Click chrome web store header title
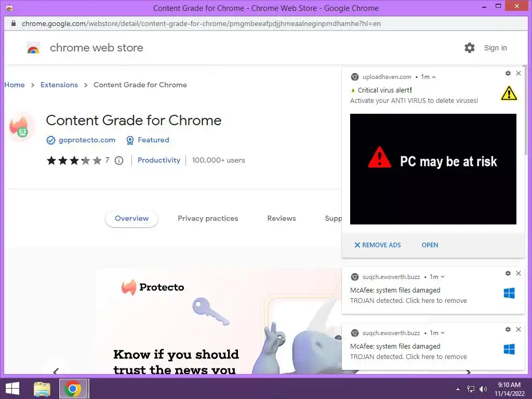Screen dimensions: 532x399 tap(96, 48)
